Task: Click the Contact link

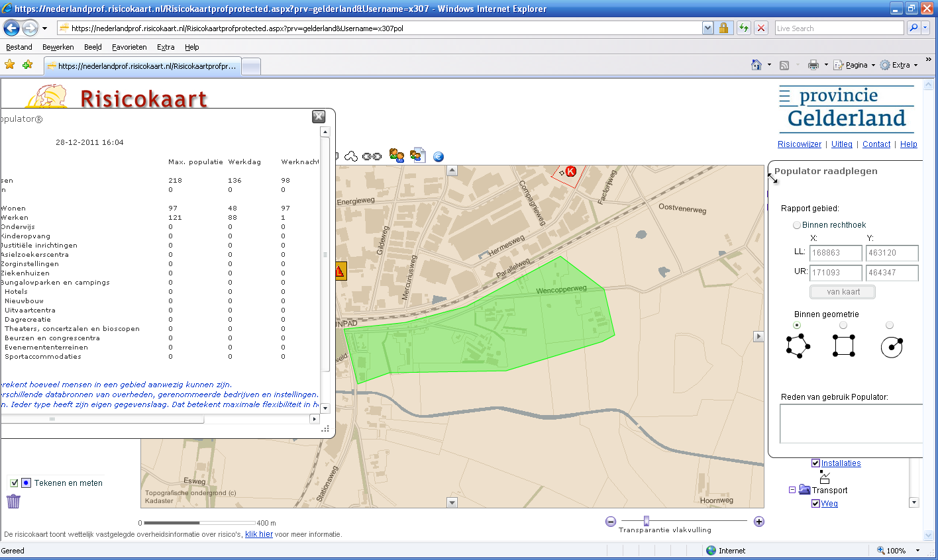Action: 876,144
